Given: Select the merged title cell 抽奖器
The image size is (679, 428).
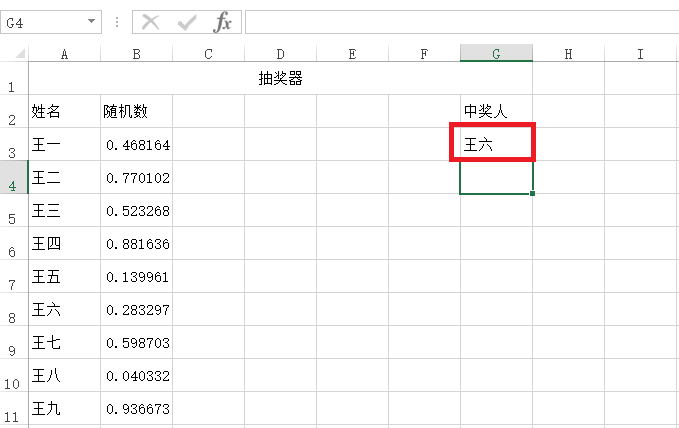Looking at the screenshot, I should click(280, 78).
